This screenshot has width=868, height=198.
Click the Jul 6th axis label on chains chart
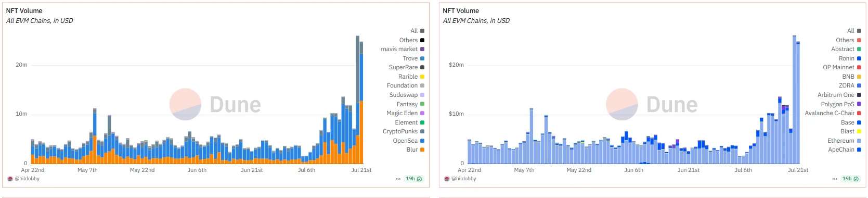click(743, 170)
